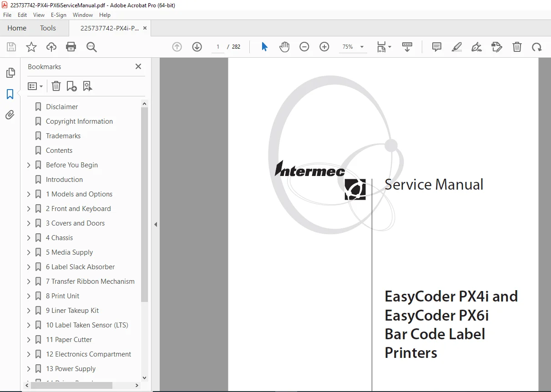Collapse the navigation pane with the arrow handle
Screen dimensions: 551x392
coord(156,224)
